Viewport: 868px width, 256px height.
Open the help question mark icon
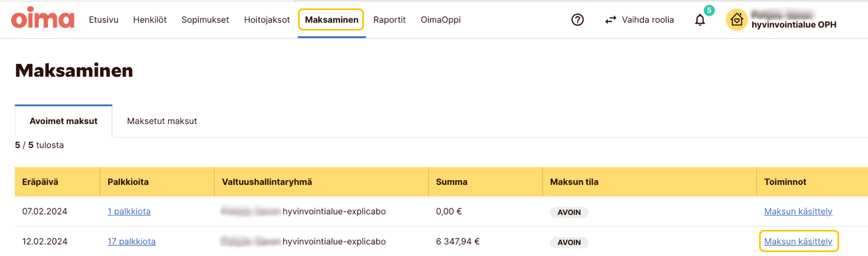(x=577, y=20)
